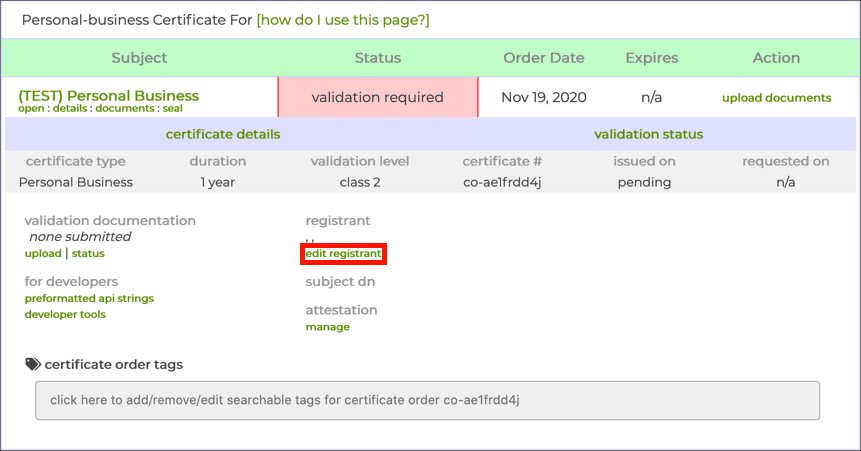This screenshot has height=451, width=861.
Task: Click the 'Subject' column header
Action: click(139, 58)
